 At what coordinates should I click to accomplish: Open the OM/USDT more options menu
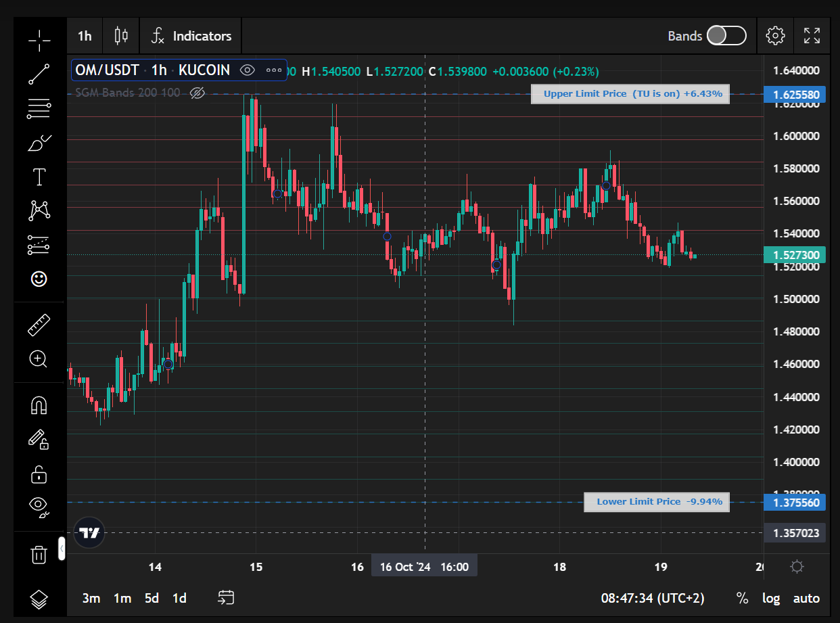[274, 70]
